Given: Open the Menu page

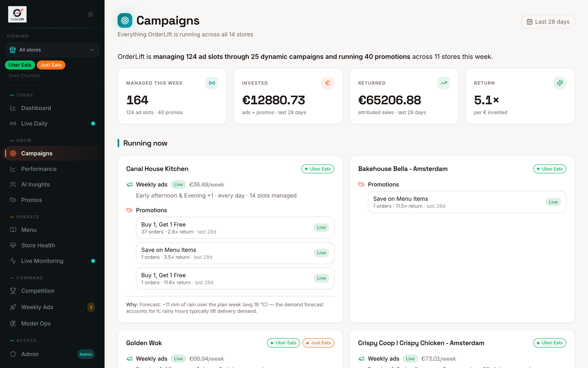Looking at the screenshot, I should click(52, 230).
